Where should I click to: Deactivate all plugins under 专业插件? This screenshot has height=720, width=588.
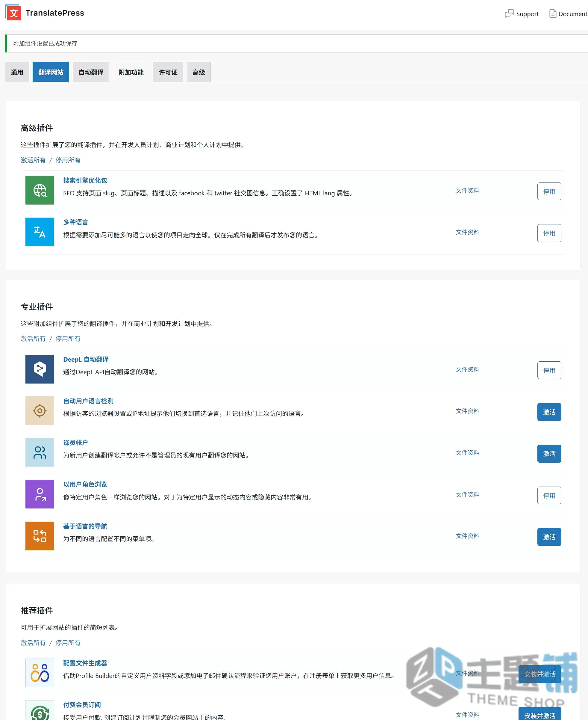coord(68,339)
